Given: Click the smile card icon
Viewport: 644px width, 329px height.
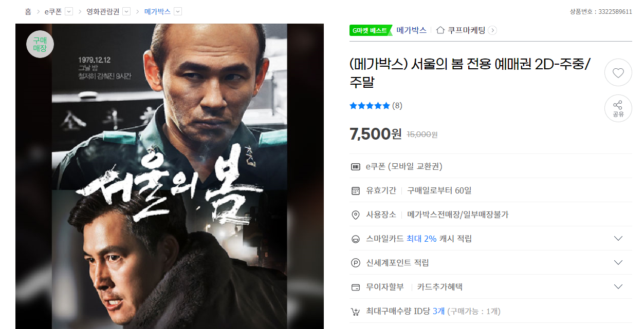Looking at the screenshot, I should click(x=355, y=239).
